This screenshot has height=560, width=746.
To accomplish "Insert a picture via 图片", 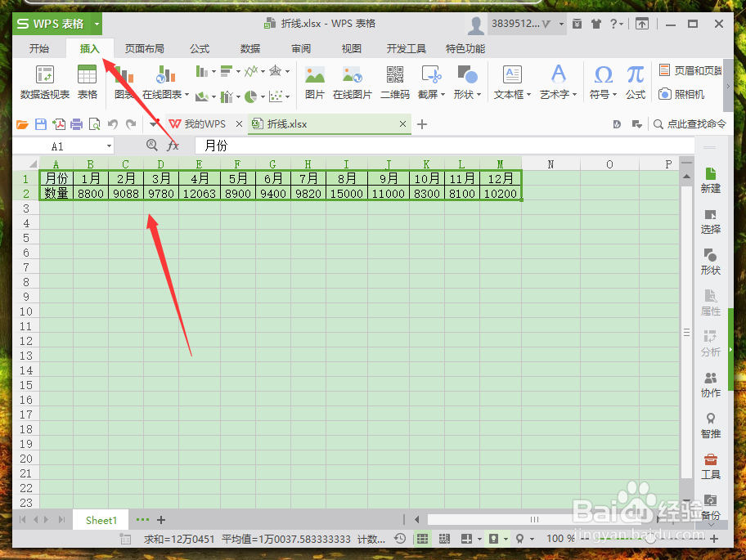I will (x=314, y=83).
